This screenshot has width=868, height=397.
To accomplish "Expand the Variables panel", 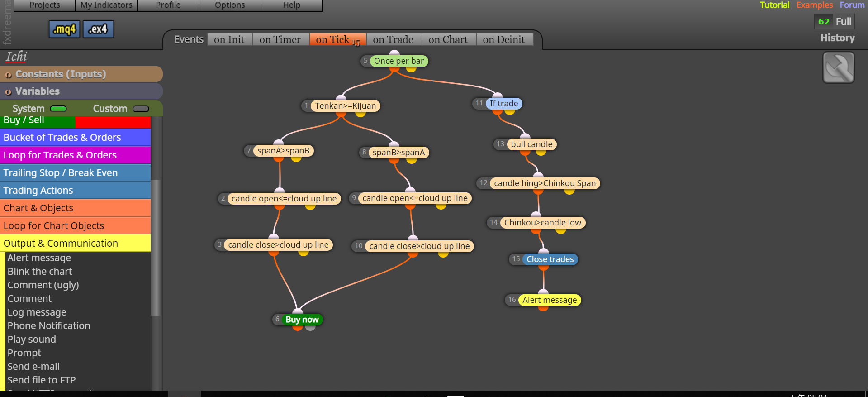I will 81,91.
